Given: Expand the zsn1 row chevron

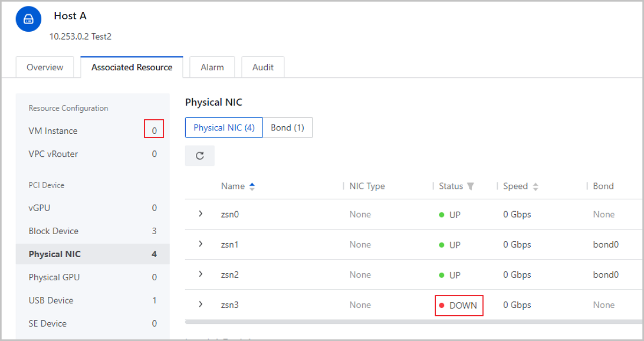Looking at the screenshot, I should [x=201, y=244].
